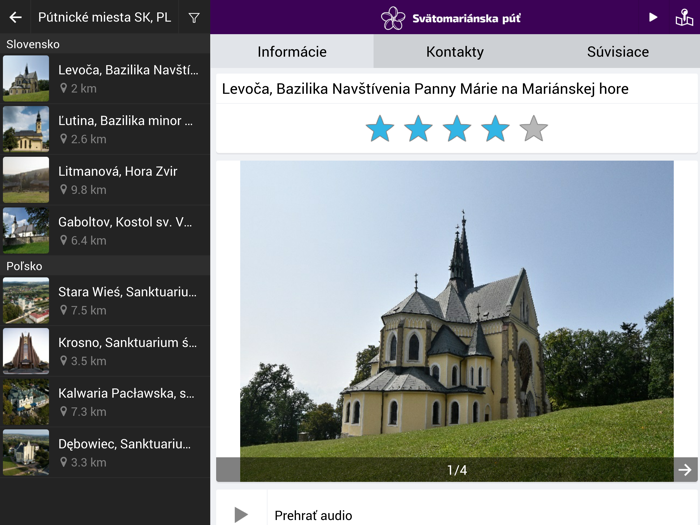Open Kalwaria Pacławska entry
The width and height of the screenshot is (700, 525).
tap(105, 402)
